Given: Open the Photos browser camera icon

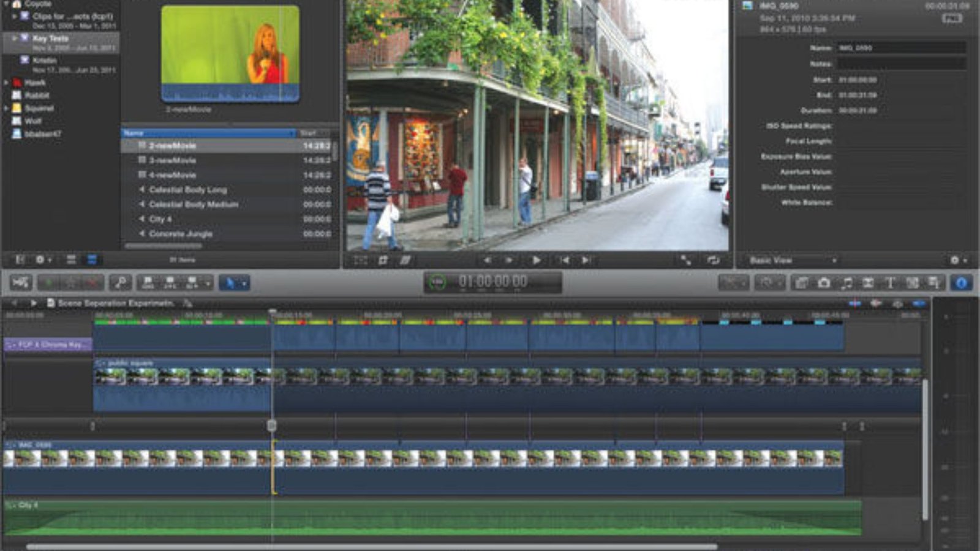Looking at the screenshot, I should [x=824, y=283].
